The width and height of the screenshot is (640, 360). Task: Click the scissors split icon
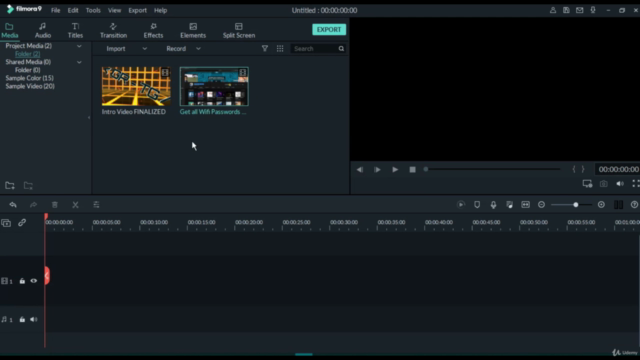pyautogui.click(x=76, y=204)
